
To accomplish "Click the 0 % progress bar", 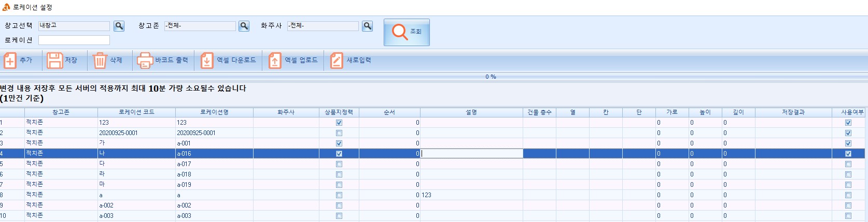I will [x=491, y=77].
